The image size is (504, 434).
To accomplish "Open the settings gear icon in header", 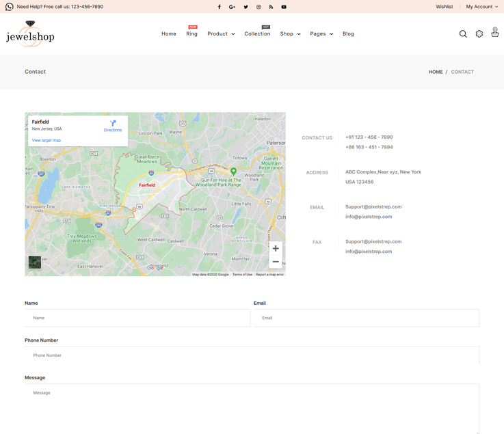I will (x=479, y=33).
